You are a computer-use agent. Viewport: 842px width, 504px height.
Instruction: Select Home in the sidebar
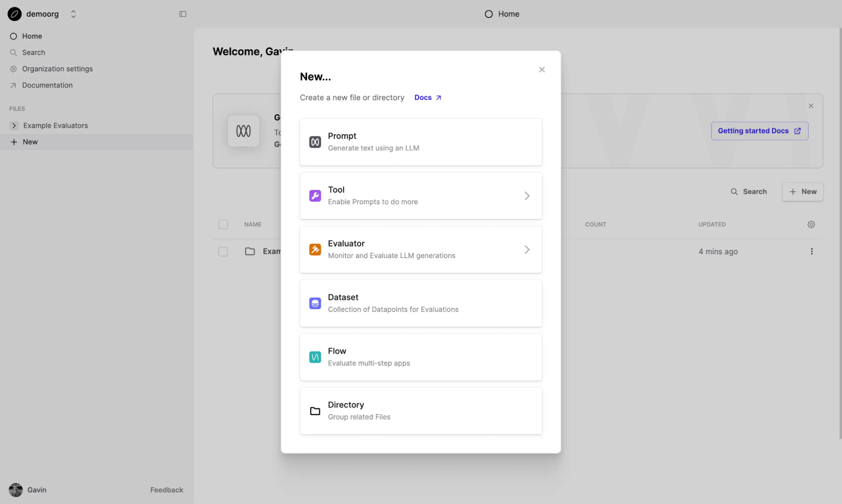[x=32, y=36]
